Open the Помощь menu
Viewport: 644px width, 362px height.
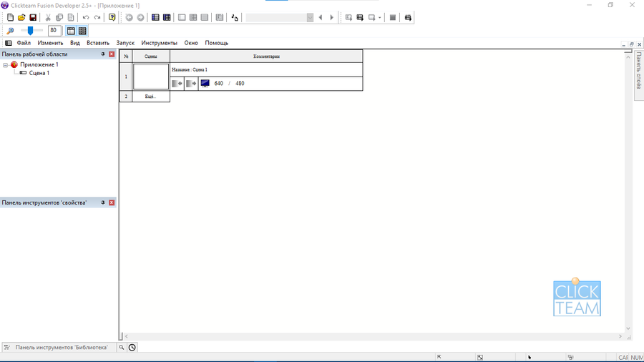click(216, 43)
